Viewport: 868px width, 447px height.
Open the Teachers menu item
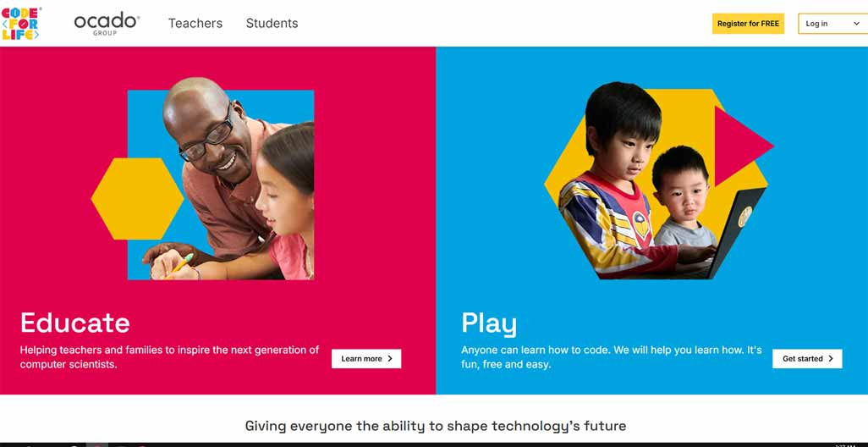[195, 23]
